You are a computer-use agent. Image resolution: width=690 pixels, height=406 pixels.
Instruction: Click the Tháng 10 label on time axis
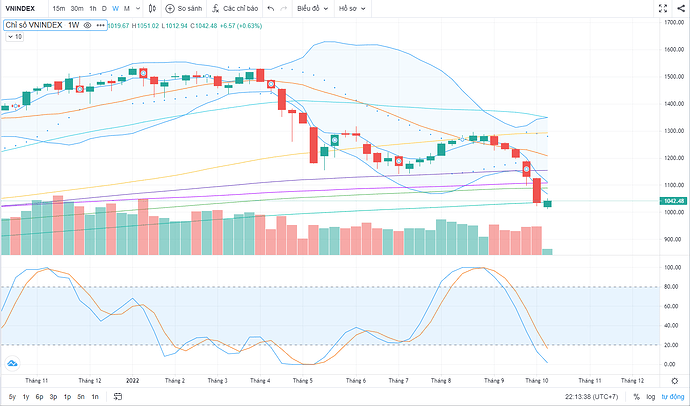(536, 380)
